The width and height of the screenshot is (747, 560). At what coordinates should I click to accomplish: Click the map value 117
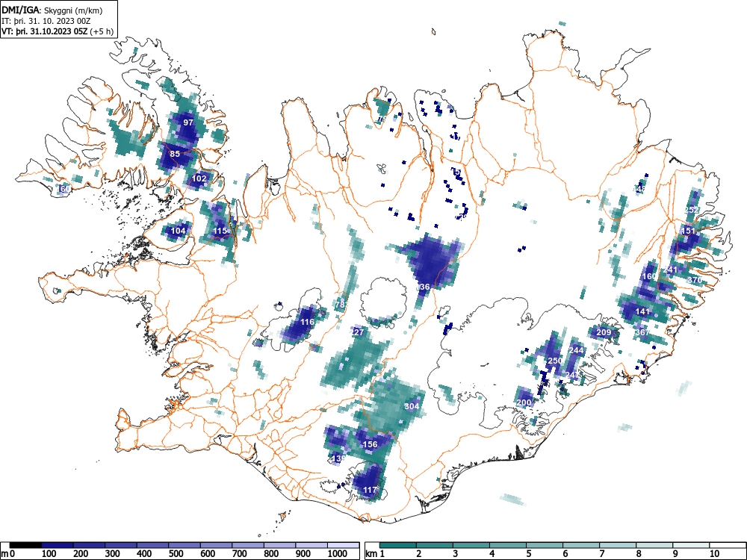(371, 490)
